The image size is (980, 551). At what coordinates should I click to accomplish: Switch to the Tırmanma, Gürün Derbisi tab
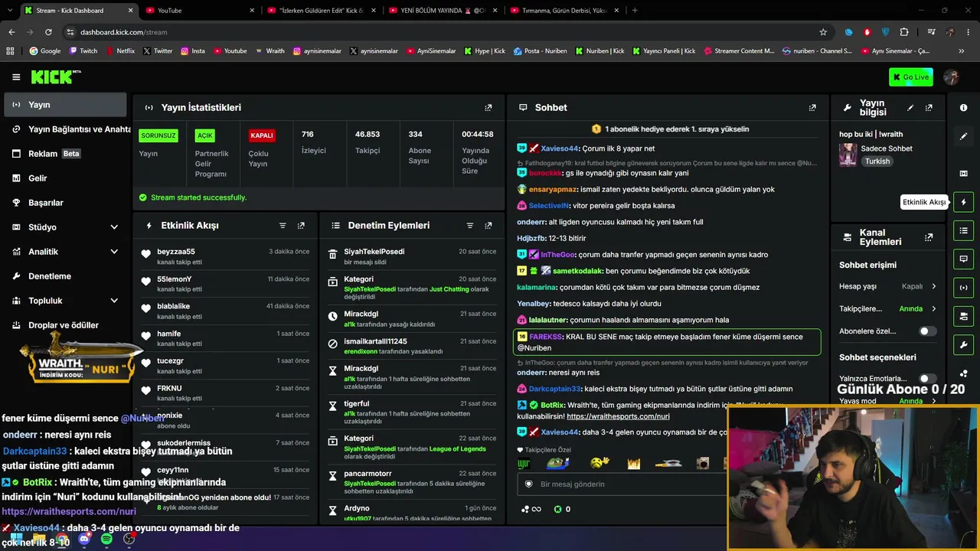[x=563, y=11]
